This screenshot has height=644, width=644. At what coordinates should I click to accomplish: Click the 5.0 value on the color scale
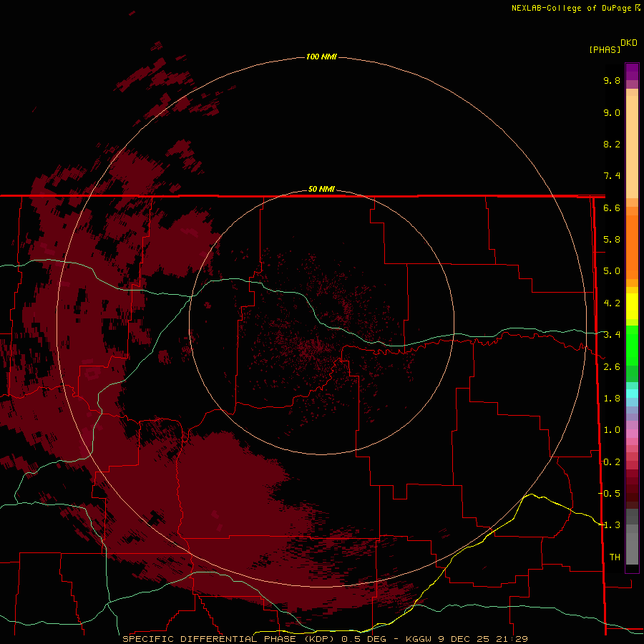click(612, 271)
